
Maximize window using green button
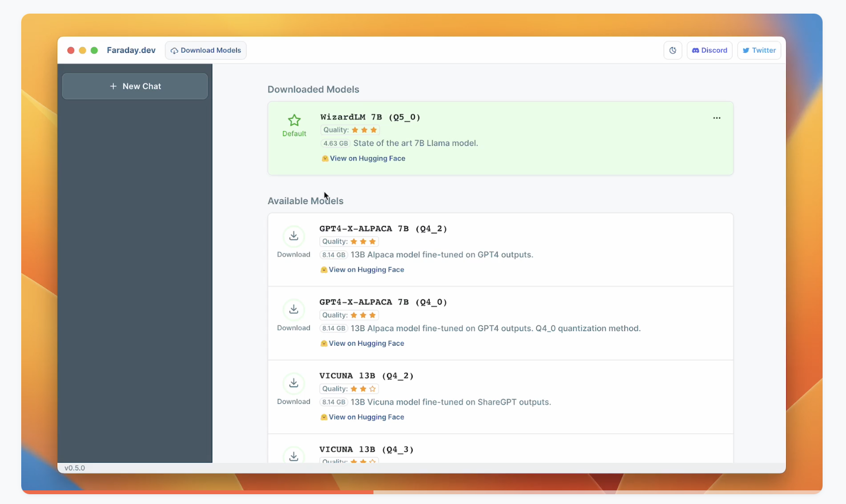94,50
